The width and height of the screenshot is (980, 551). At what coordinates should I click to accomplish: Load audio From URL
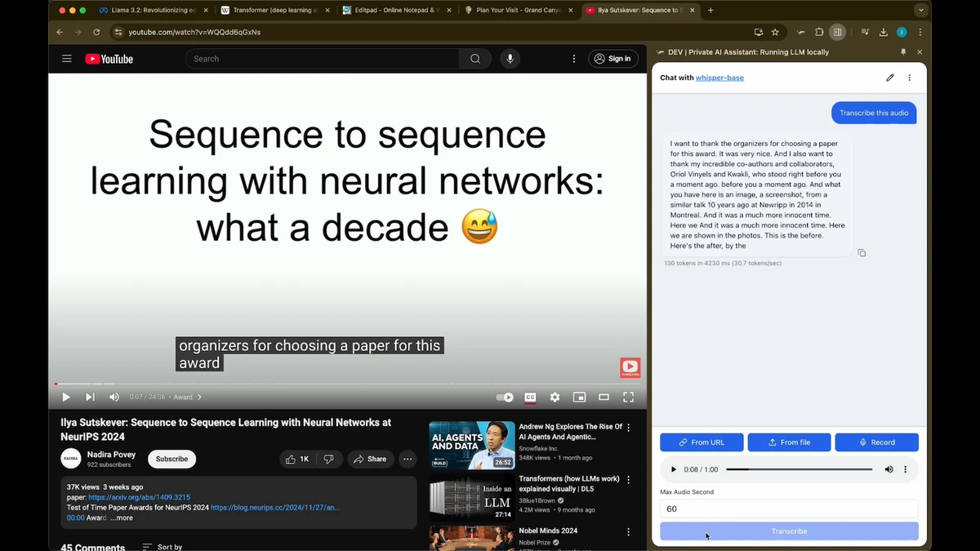(702, 442)
